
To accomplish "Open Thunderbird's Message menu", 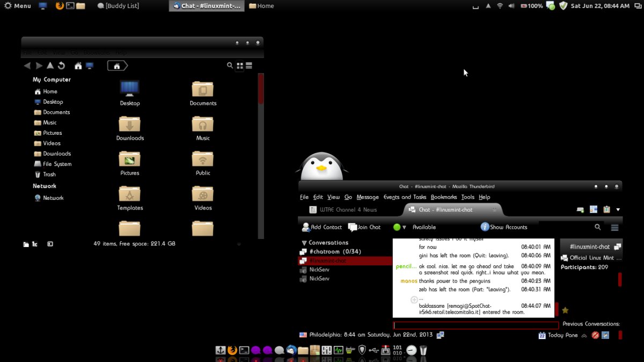I will (x=368, y=197).
